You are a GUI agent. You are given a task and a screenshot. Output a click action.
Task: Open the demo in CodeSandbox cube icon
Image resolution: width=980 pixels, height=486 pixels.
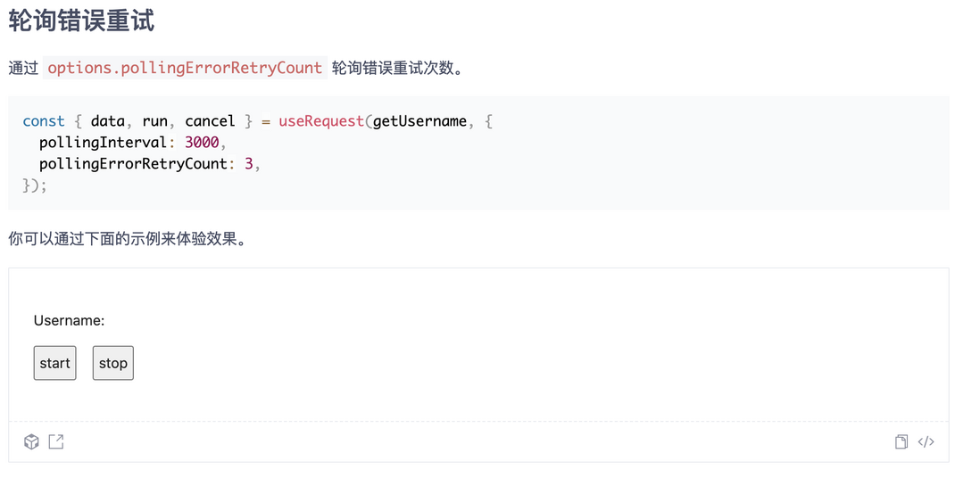click(31, 442)
